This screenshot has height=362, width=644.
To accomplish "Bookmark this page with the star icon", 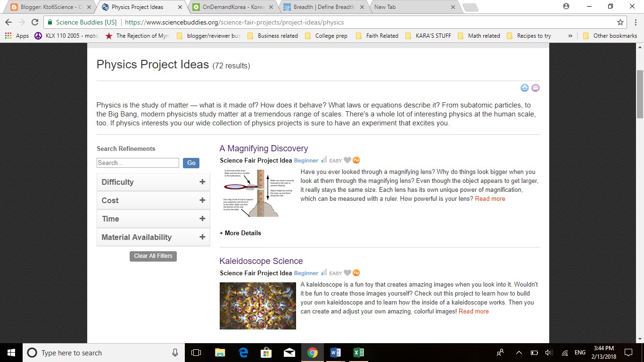I will coord(620,22).
